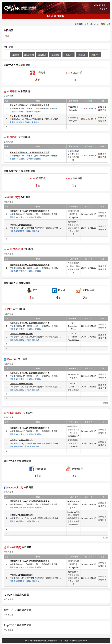Click the 伊莉討論區 logo in 論壇TOP 5

click(79, 290)
